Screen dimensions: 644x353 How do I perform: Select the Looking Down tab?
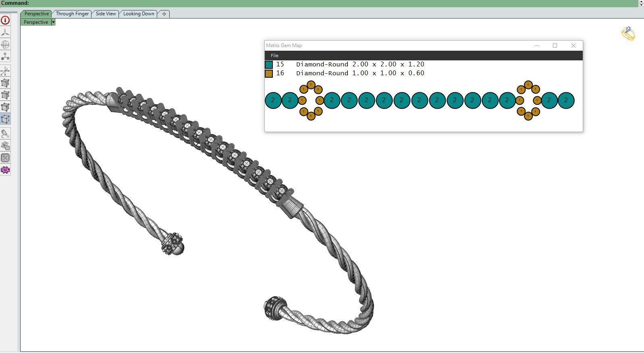139,14
